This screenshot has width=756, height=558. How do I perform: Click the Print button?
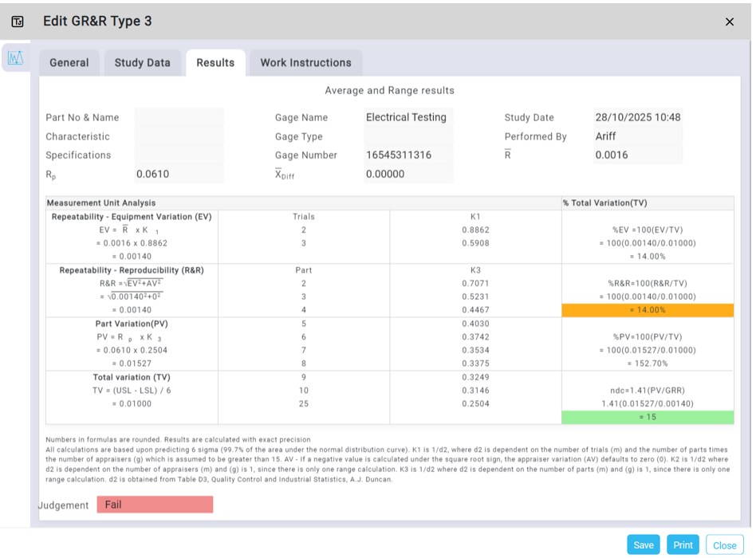[683, 545]
